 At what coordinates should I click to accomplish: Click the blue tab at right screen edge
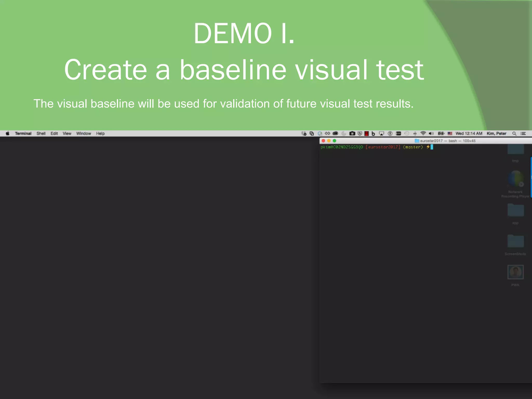point(531,177)
